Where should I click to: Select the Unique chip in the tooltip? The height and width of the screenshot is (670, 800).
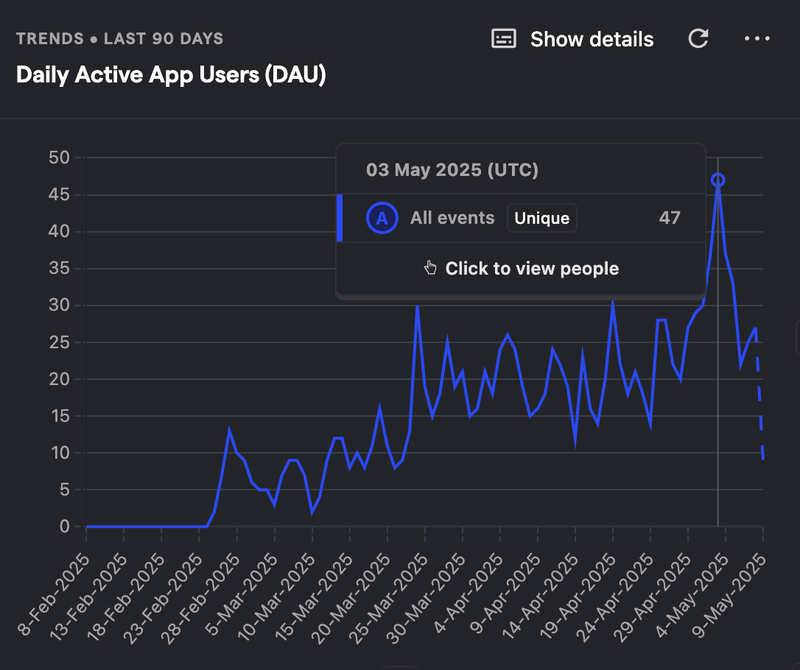[542, 218]
